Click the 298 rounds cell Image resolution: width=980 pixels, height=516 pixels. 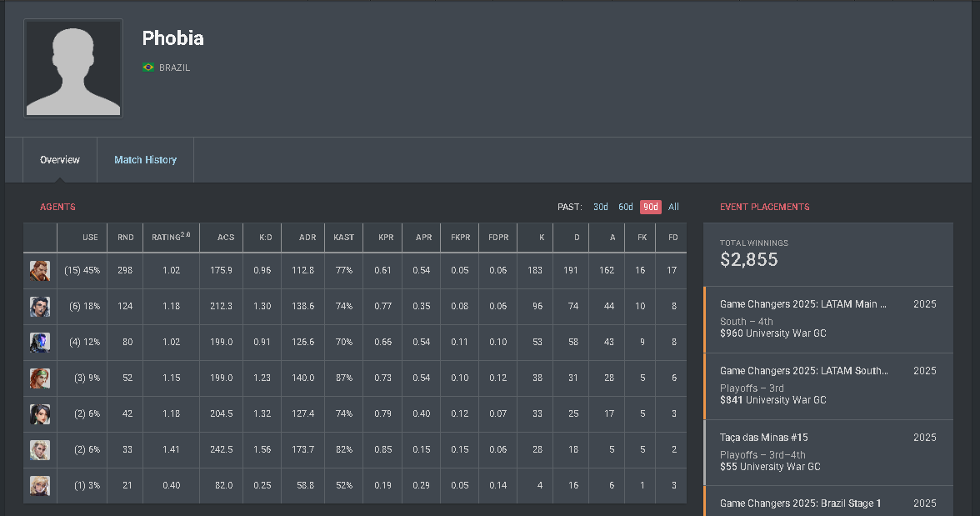tap(125, 271)
